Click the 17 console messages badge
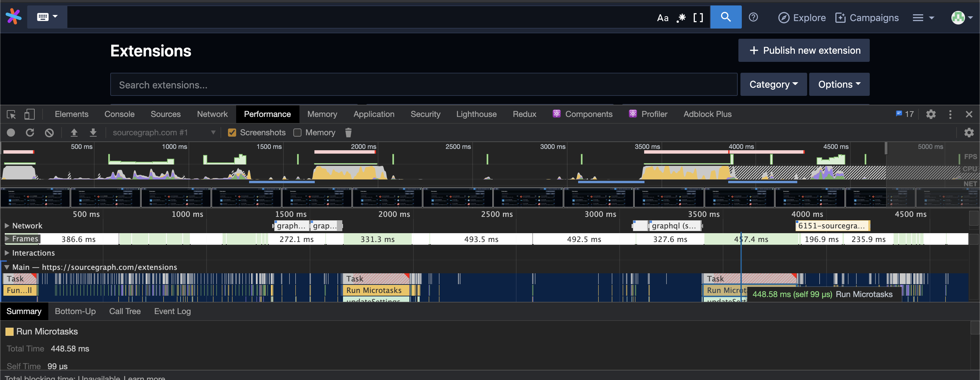This screenshot has width=980, height=380. pos(905,114)
